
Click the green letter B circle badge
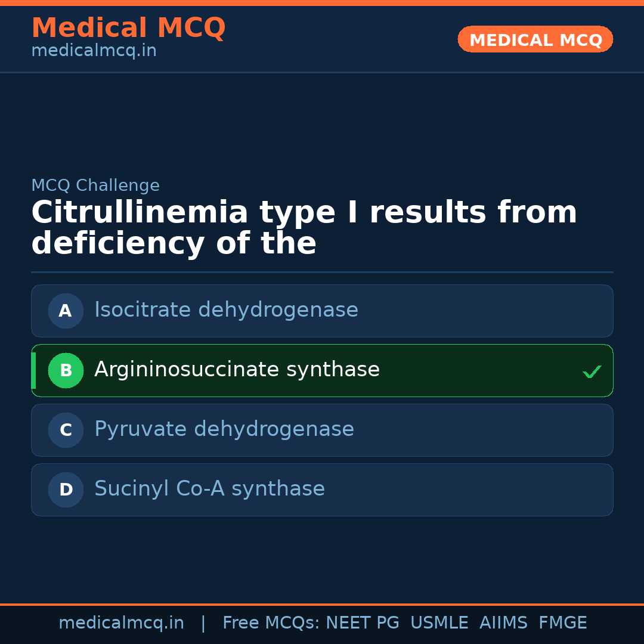(x=66, y=370)
